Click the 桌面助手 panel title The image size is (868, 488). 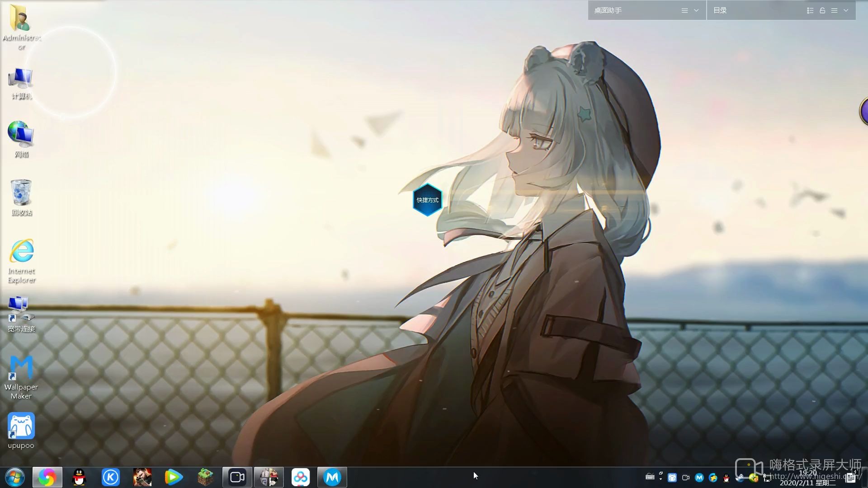pyautogui.click(x=608, y=10)
